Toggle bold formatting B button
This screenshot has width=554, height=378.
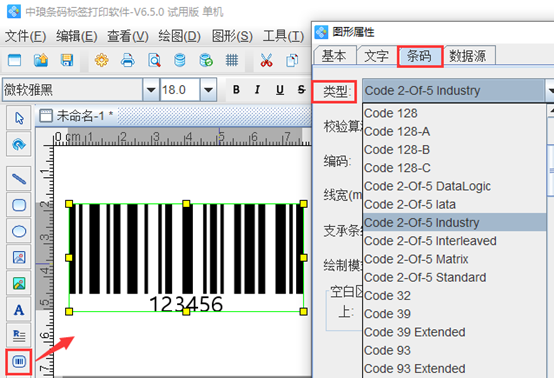[x=236, y=90]
